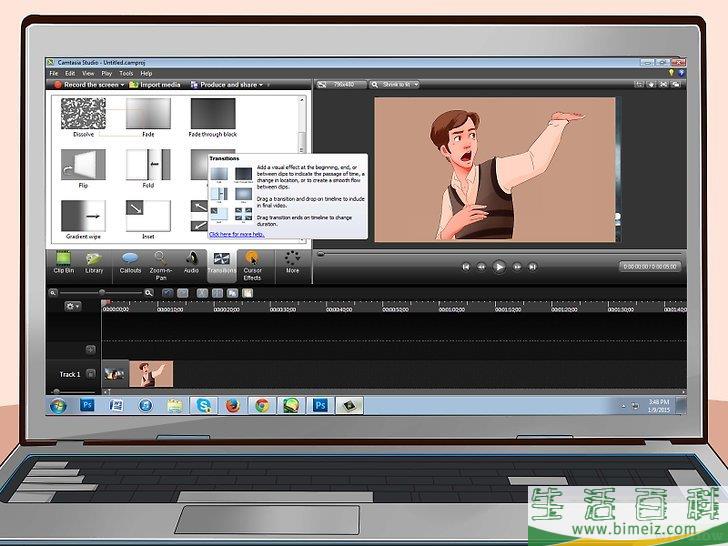Click the blue help icon by the lightbulb
Viewport: 728px width, 546px height.
point(681,73)
